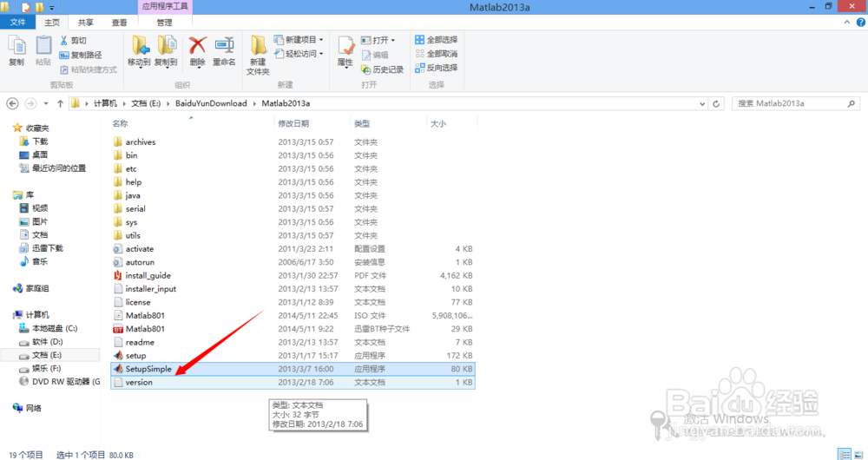Open the 复制到 (Copy to) button

pyautogui.click(x=166, y=51)
